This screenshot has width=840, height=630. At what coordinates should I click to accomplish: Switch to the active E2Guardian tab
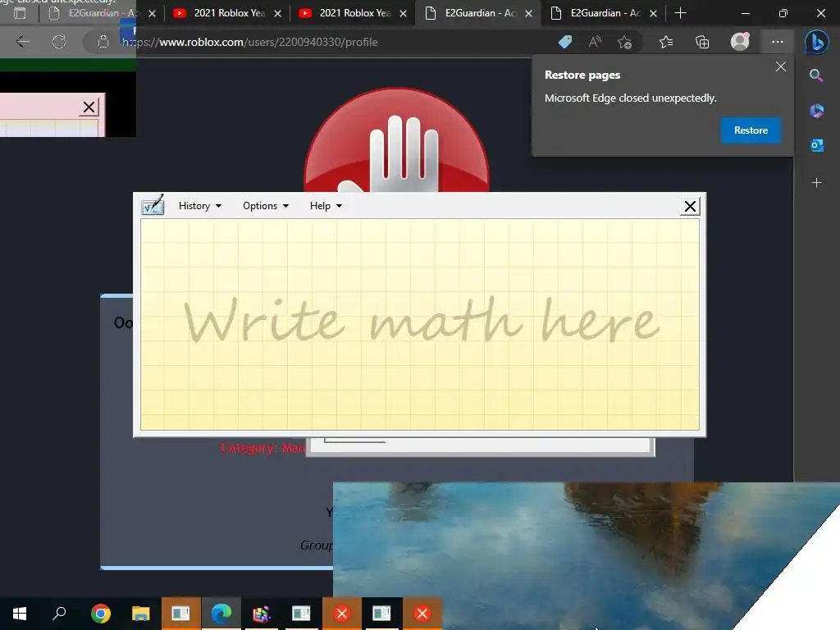point(479,13)
